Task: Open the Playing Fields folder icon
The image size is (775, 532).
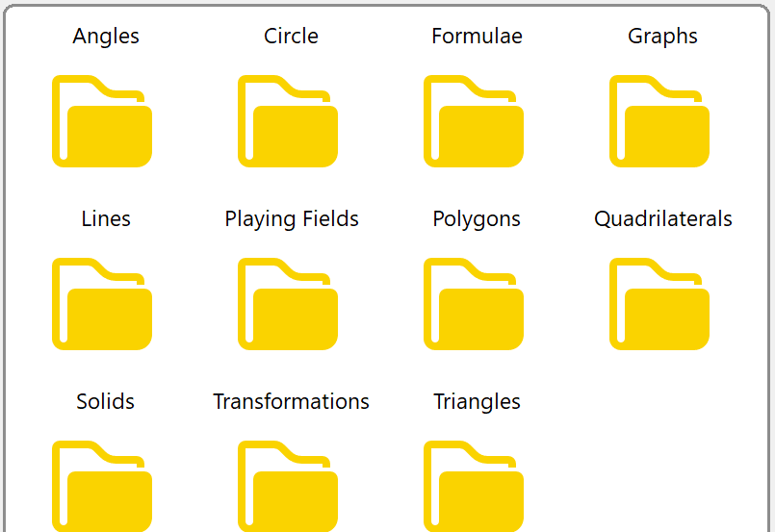Action: tap(288, 304)
